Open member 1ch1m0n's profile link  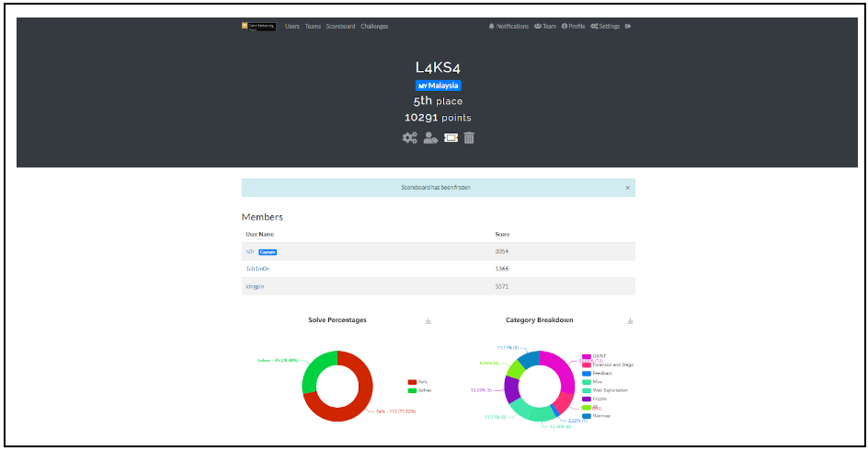[x=258, y=269]
